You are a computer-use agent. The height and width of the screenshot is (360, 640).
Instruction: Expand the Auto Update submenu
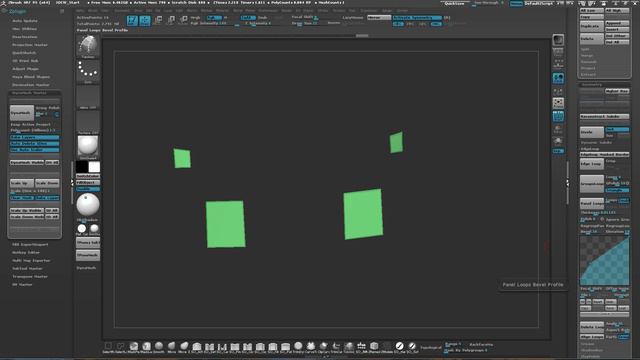24,20
